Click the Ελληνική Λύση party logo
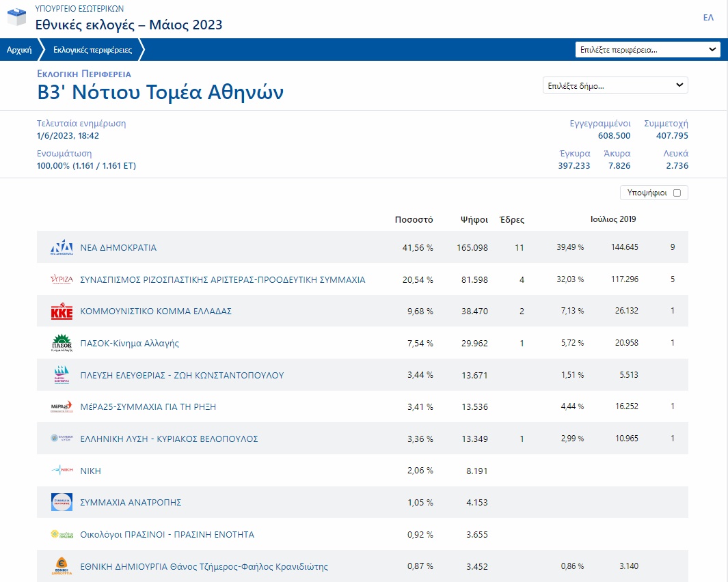 pos(62,438)
